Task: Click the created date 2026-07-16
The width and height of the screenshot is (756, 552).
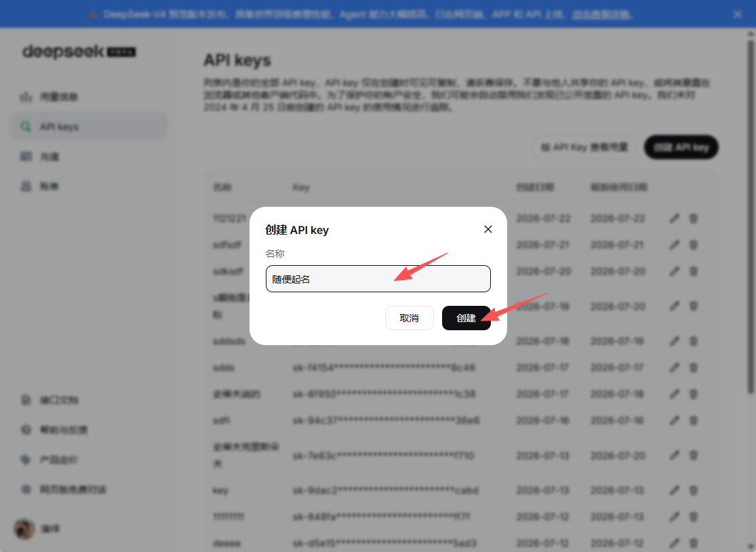Action: 543,420
